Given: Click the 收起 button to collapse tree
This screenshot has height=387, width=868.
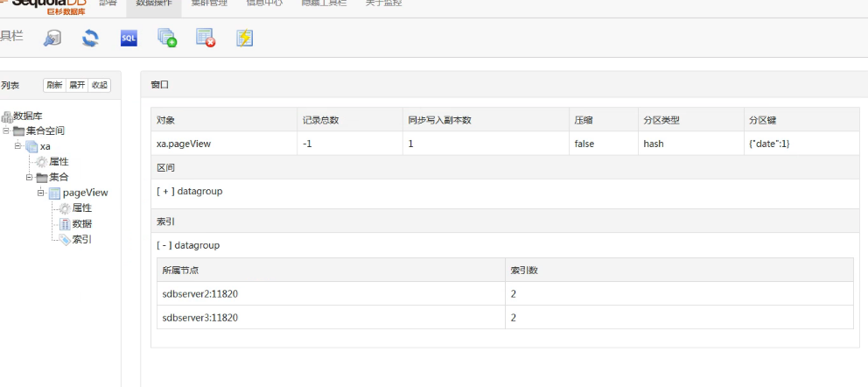Looking at the screenshot, I should 100,85.
